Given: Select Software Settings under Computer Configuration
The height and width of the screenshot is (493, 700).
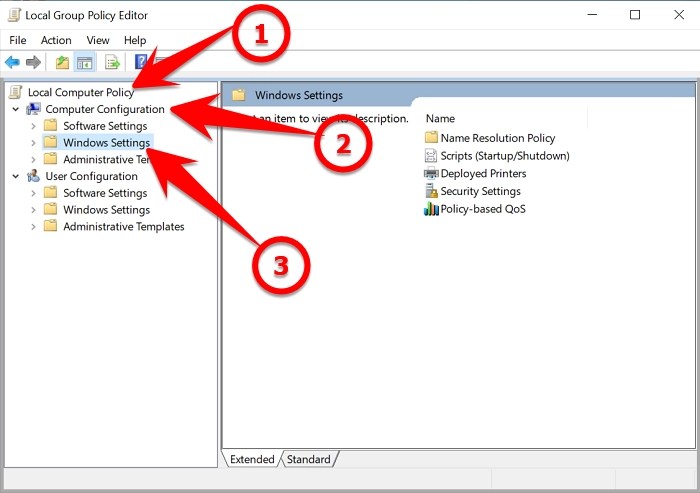Looking at the screenshot, I should coord(105,126).
